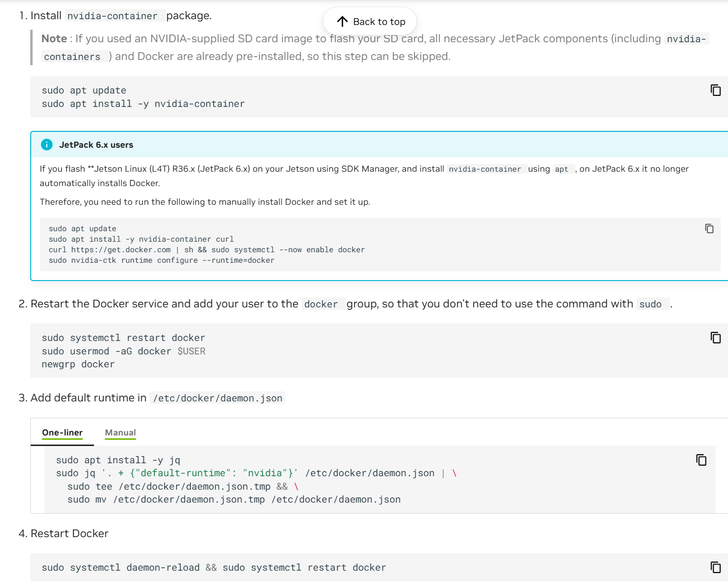Click the 'Restart Docker' step 4 text
Viewport: 728px width, 587px height.
click(70, 534)
